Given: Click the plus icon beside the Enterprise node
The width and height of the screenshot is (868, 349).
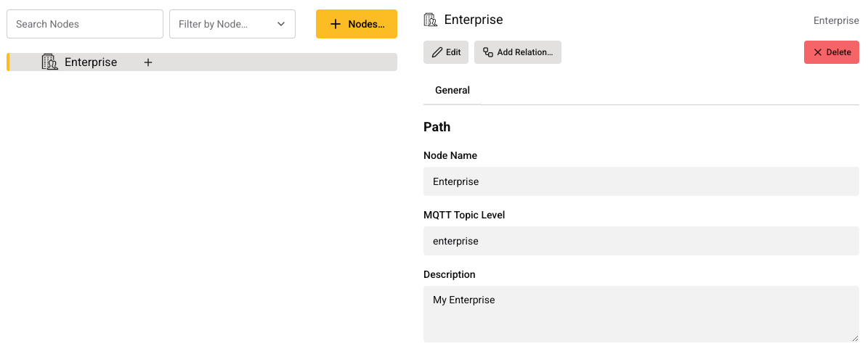Looking at the screenshot, I should 148,62.
